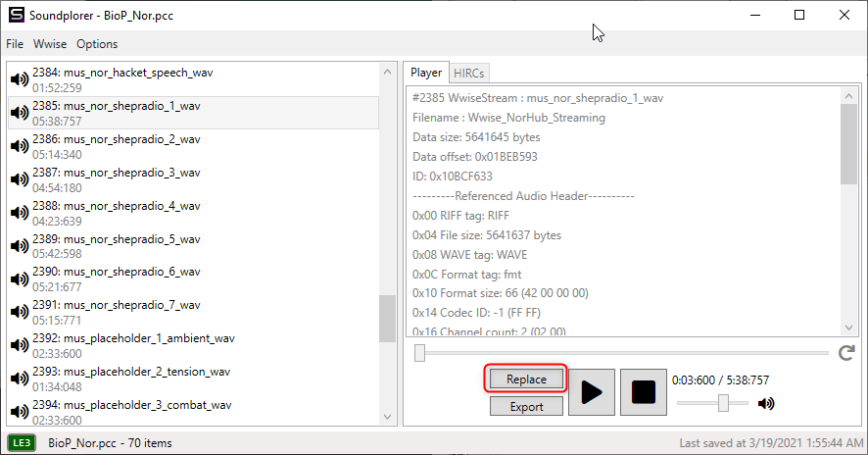Image resolution: width=868 pixels, height=455 pixels.
Task: Click speaker icon for mus_placeholder_3_combat_wav
Action: click(x=20, y=411)
